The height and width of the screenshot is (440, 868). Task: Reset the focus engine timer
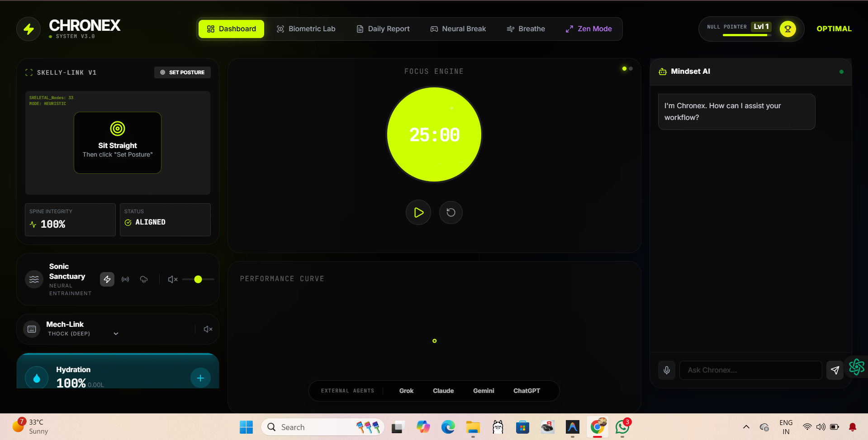pos(451,212)
